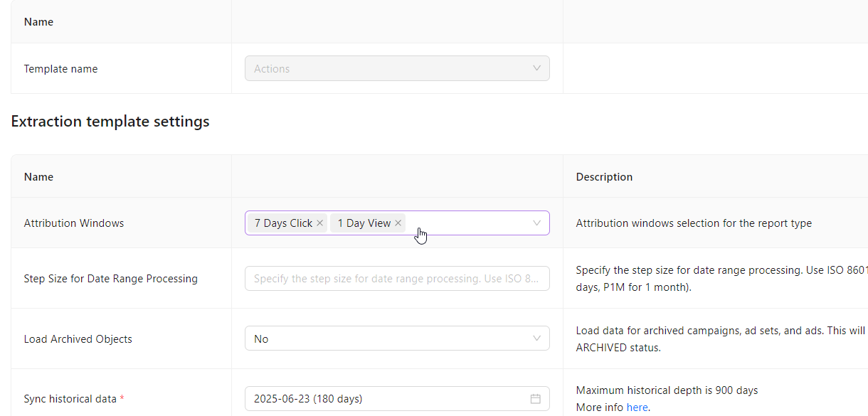The height and width of the screenshot is (416, 868).
Task: Click the 'Load Archived Objects' row label
Action: tap(78, 339)
